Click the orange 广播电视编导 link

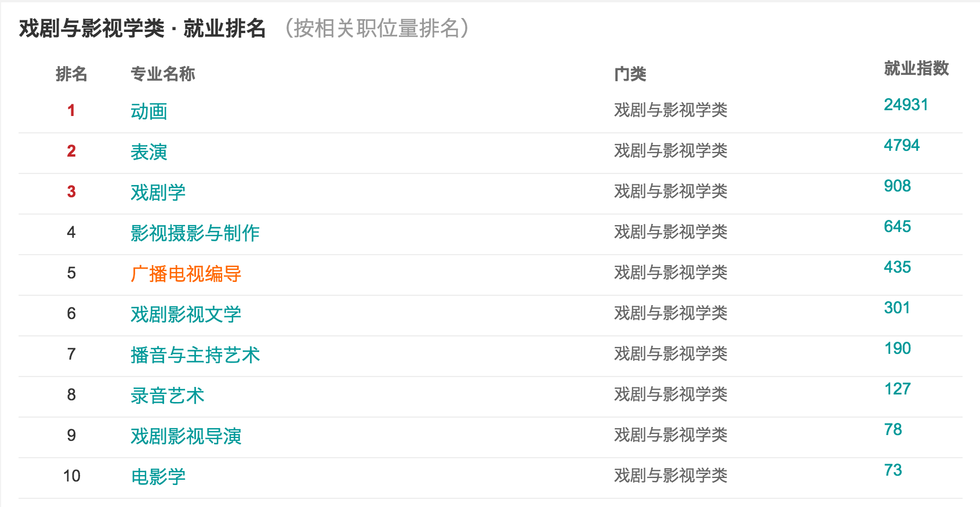[186, 274]
